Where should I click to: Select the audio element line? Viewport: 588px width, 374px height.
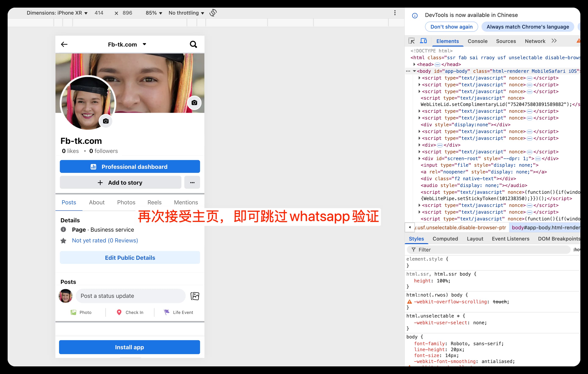474,186
